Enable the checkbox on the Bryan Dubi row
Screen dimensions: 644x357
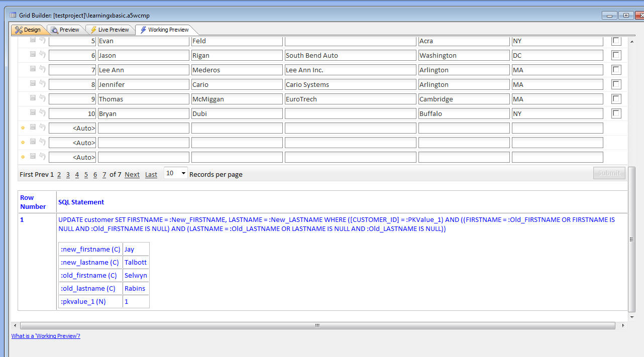pyautogui.click(x=616, y=113)
